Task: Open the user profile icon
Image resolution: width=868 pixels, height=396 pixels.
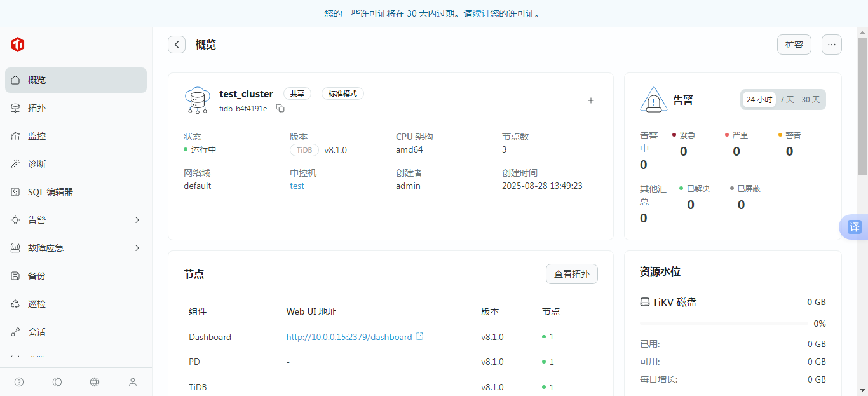Action: 133,382
